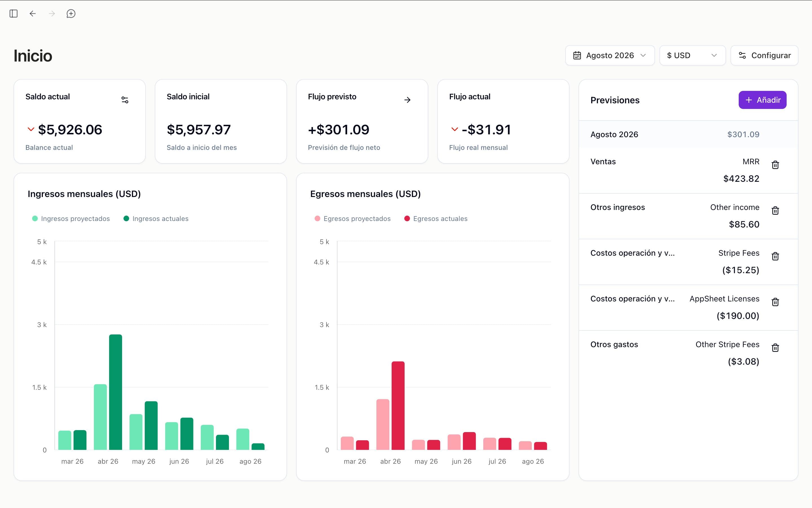
Task: Open Flujo previsto arrow icon
Action: tap(407, 100)
